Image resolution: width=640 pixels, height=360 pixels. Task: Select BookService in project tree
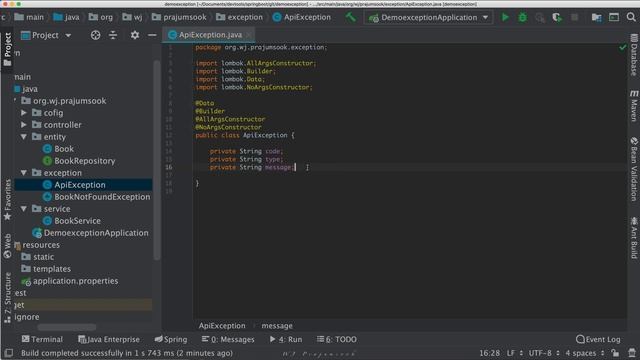[x=72, y=221]
